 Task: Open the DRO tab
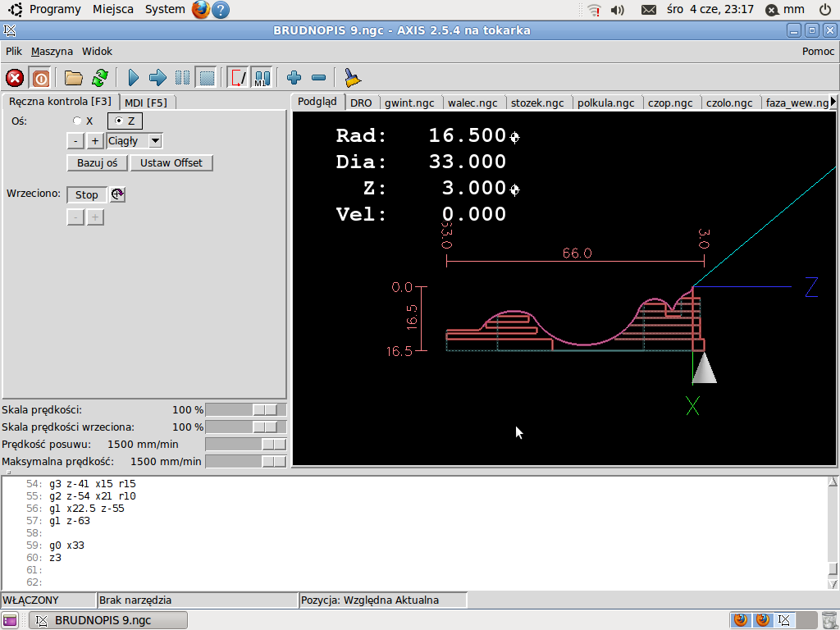[x=361, y=103]
